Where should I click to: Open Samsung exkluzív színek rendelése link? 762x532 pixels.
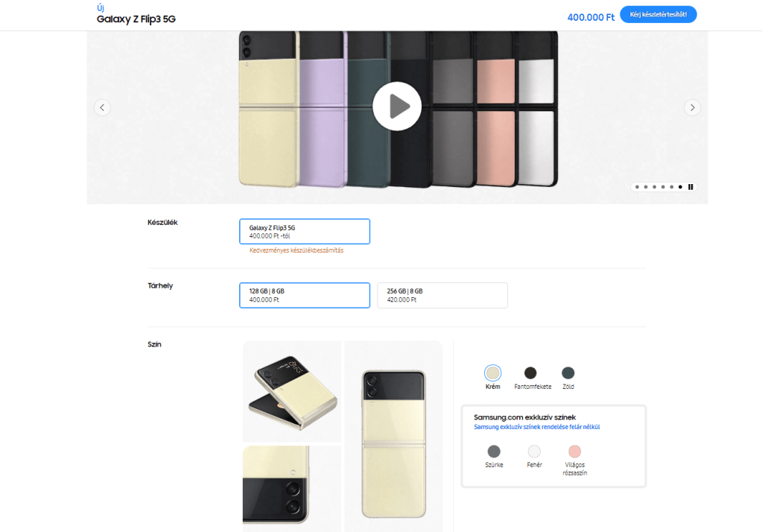coord(537,427)
